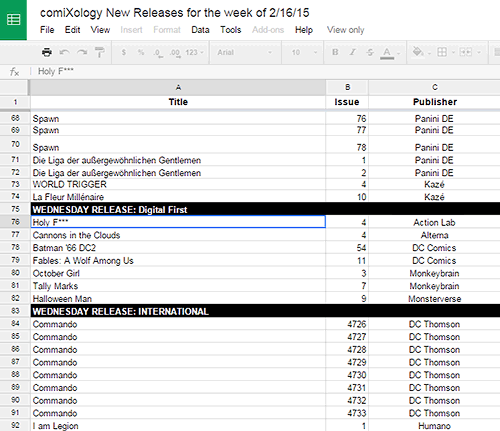
Task: Open the Edit menu
Action: [x=72, y=30]
